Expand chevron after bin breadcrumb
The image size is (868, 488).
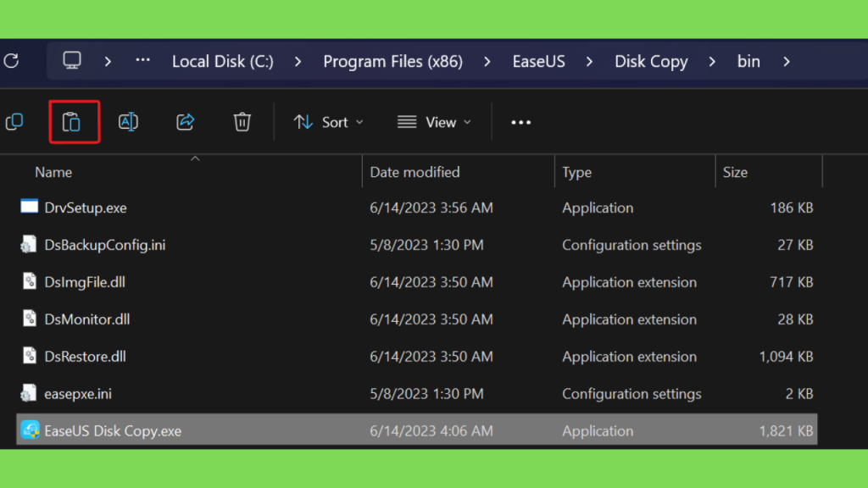click(787, 61)
